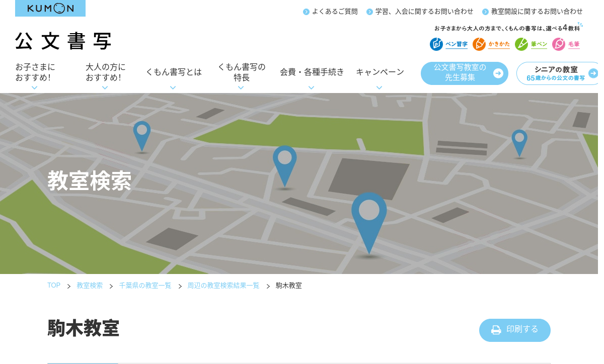Open the 大人の方におすすめ! menu
Viewport: 604px width, 364px height.
[105, 72]
